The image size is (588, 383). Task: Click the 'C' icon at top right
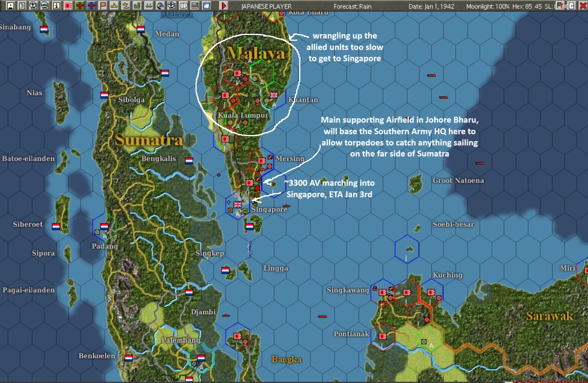pyautogui.click(x=571, y=5)
